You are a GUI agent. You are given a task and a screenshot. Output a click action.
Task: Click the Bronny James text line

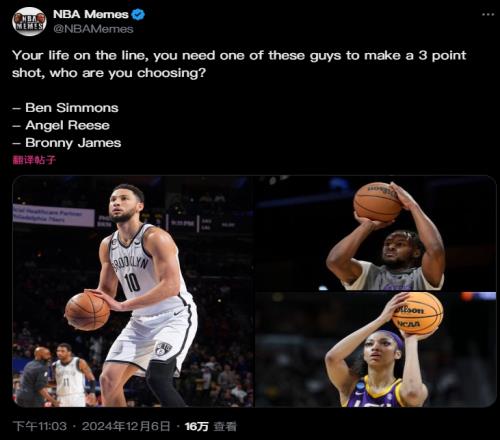pos(67,143)
